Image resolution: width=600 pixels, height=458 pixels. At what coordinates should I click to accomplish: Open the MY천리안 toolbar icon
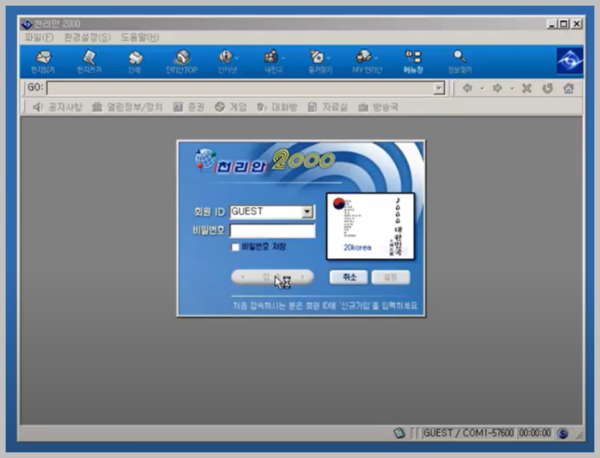click(365, 62)
